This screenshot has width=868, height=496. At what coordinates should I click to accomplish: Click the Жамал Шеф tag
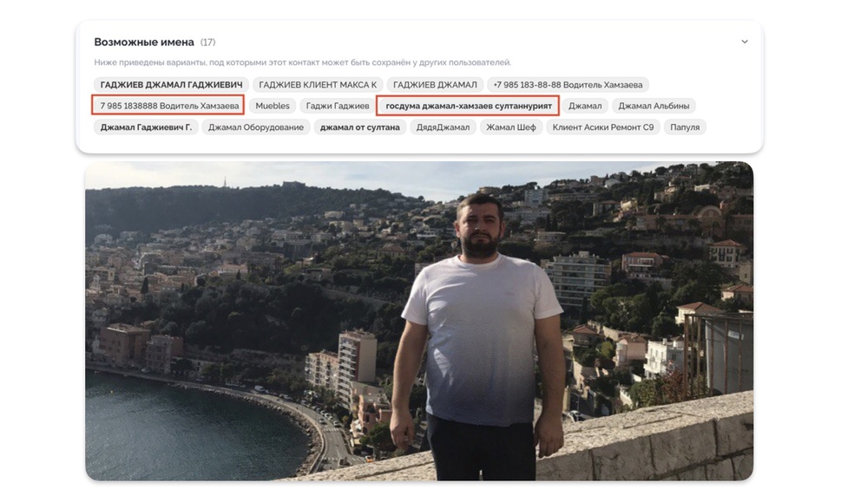[511, 127]
